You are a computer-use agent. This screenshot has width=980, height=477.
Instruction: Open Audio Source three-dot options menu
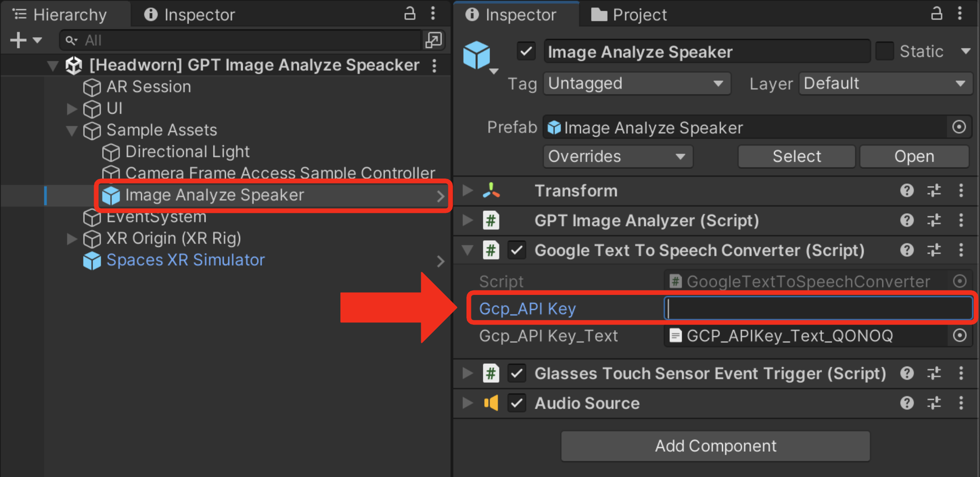(961, 403)
